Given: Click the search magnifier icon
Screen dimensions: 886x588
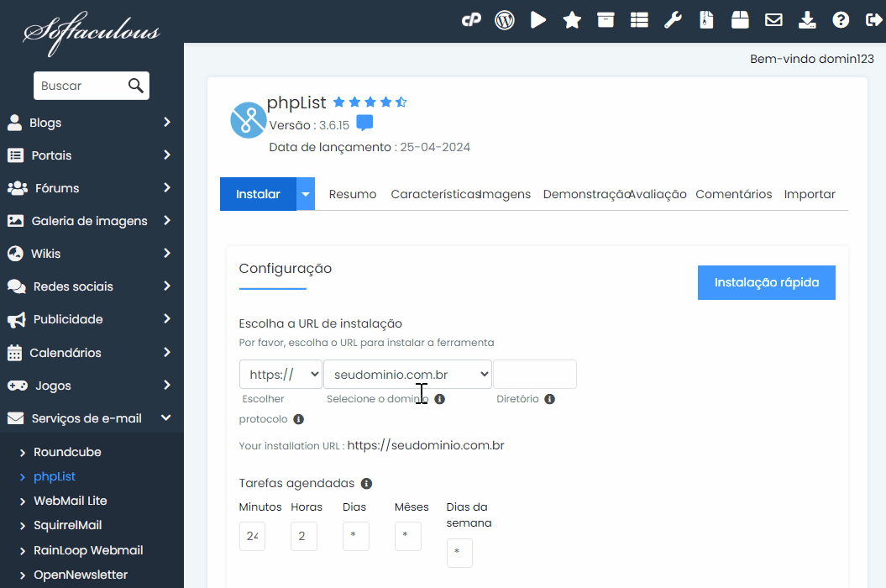Looking at the screenshot, I should (x=135, y=86).
